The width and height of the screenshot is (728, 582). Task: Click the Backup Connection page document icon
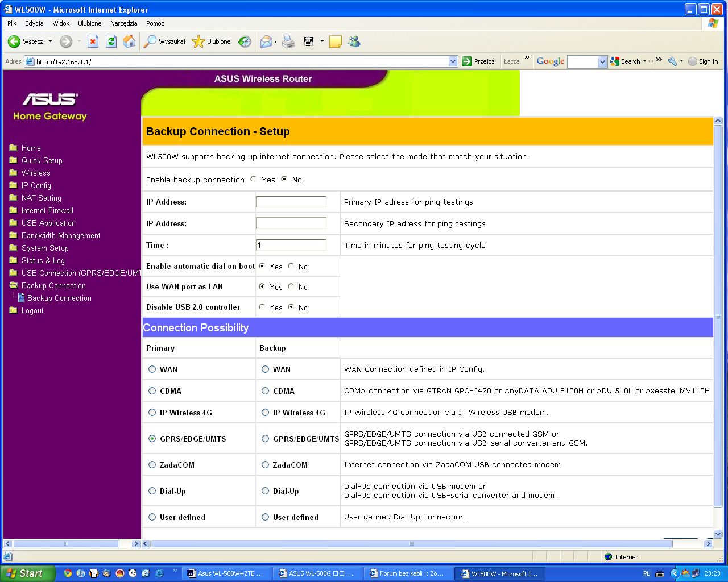click(x=21, y=298)
